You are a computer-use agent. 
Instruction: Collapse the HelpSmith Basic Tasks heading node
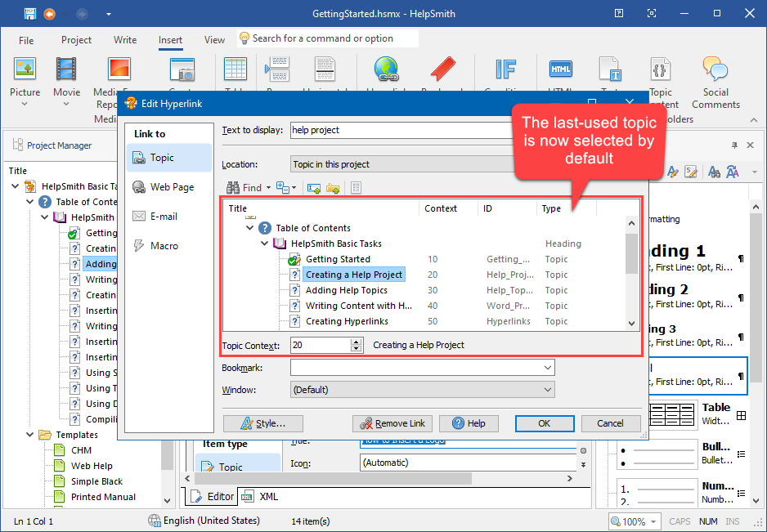click(266, 244)
